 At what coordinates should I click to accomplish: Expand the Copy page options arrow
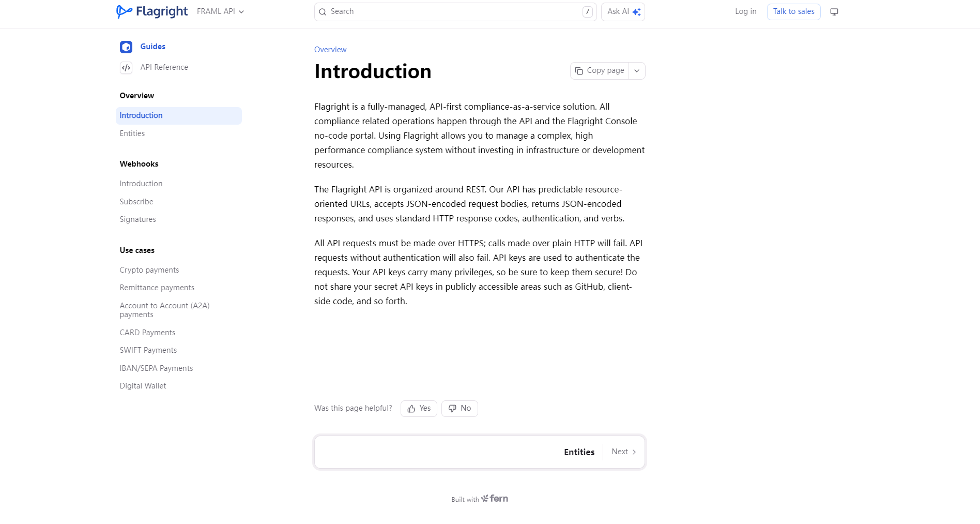click(x=637, y=71)
